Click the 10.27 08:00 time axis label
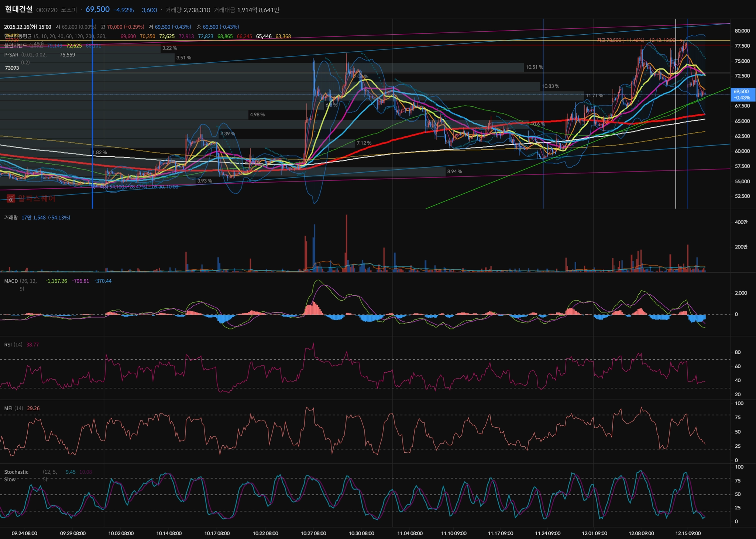Screen dimensions: 756x539 tap(313, 533)
